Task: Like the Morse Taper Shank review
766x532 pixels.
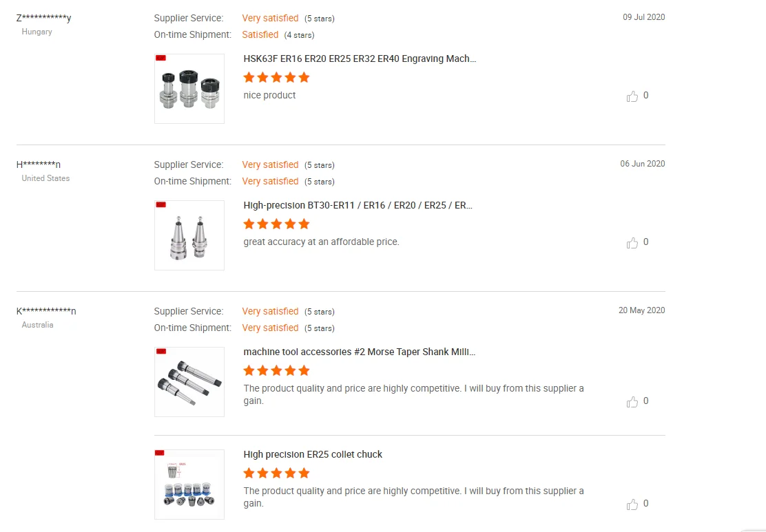Action: 632,402
